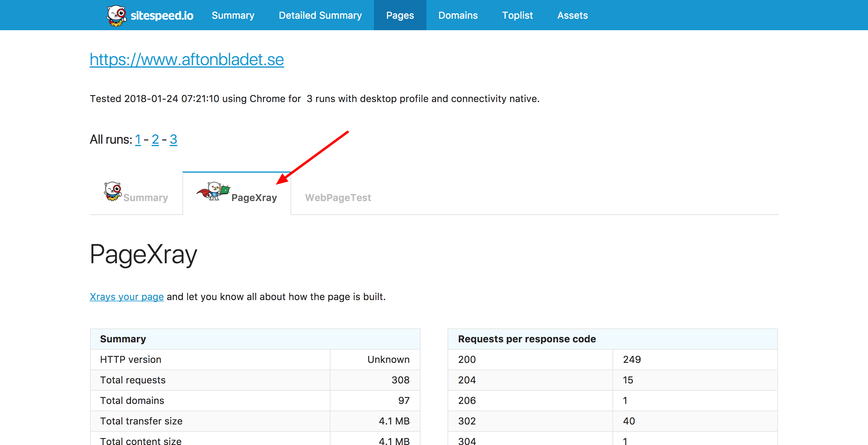
Task: Switch to the PageXray tab
Action: [237, 197]
